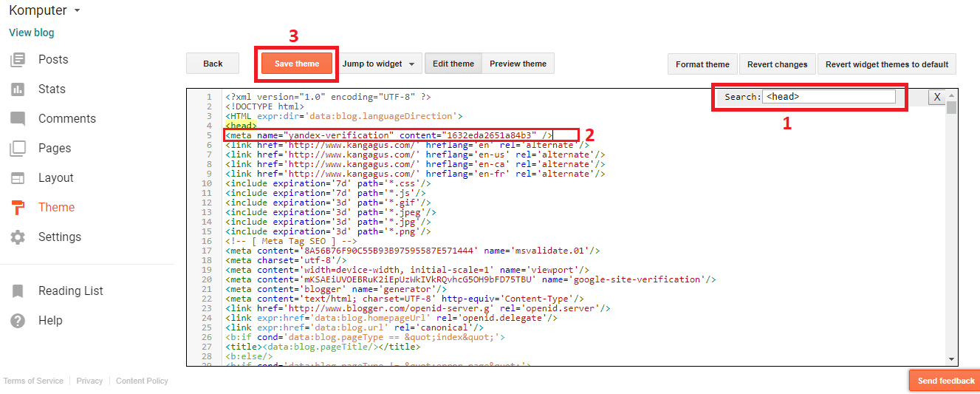The image size is (980, 394).
Task: Click the Back button
Action: (213, 64)
